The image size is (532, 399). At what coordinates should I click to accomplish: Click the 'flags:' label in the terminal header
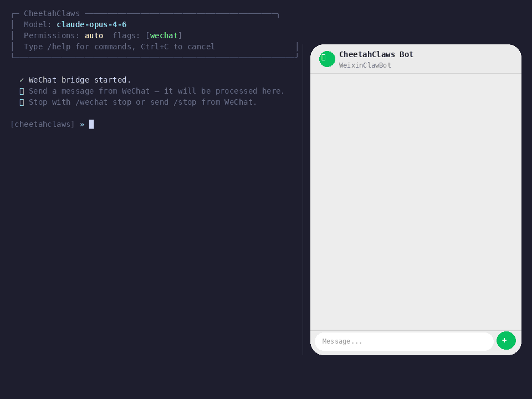click(126, 35)
